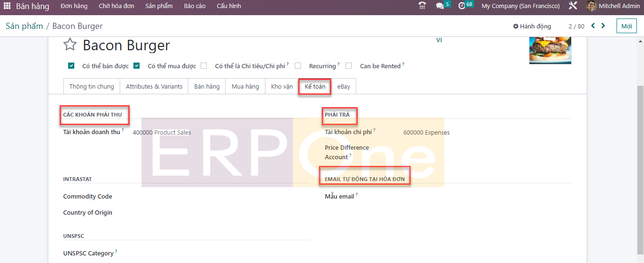Screen dimensions: 644x263
Task: Go to previous record arrow
Action: [x=593, y=26]
